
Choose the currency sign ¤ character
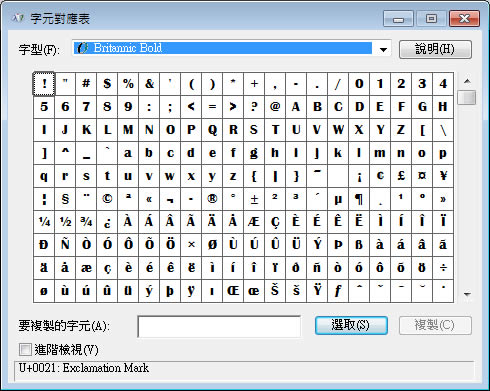[422, 176]
